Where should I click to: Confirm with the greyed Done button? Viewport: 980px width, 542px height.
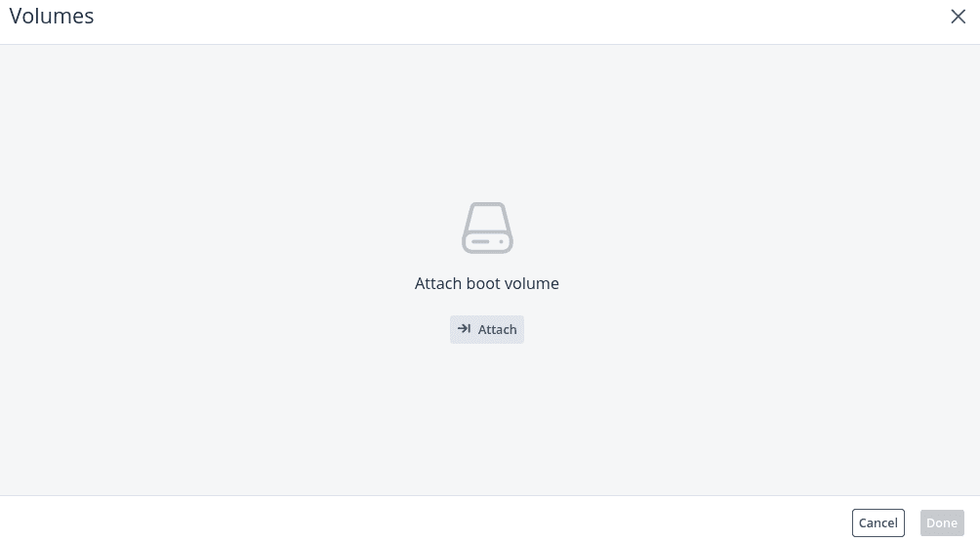pos(942,522)
